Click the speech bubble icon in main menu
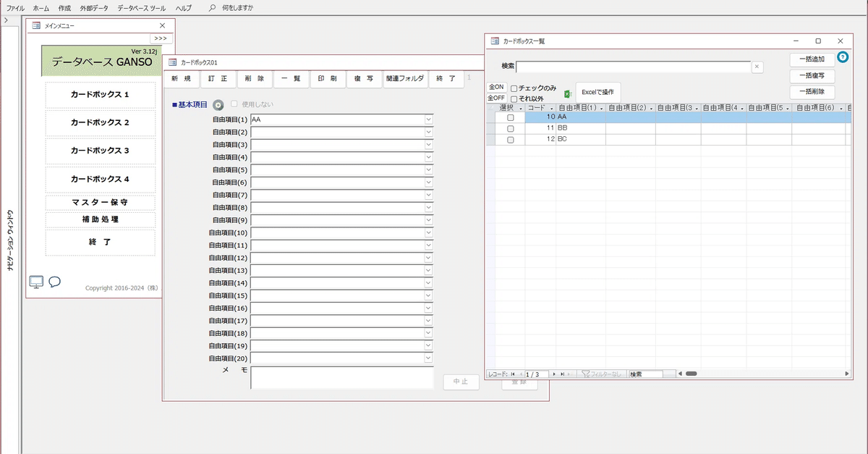Screen dimensions: 868x454 (x=54, y=282)
